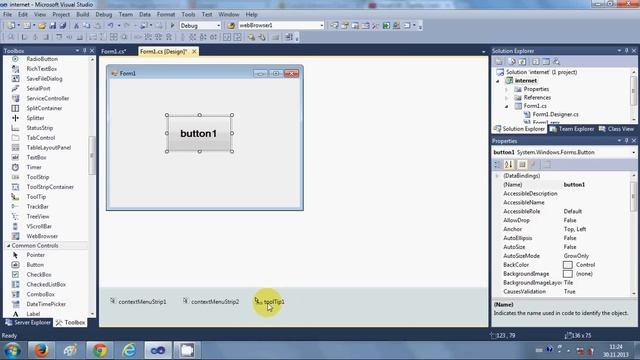Image resolution: width=640 pixels, height=360 pixels.
Task: Select the TextBox control in Toolbox
Action: pyautogui.click(x=36, y=157)
